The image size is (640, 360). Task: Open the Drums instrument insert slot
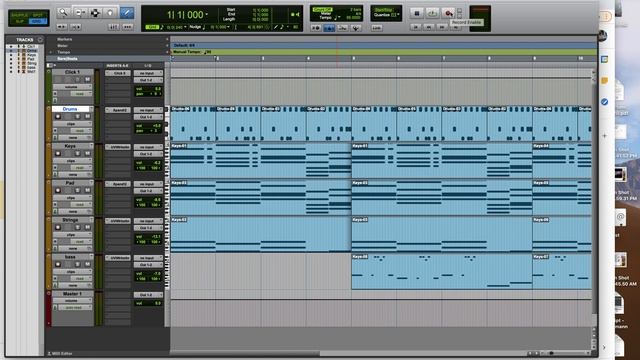118,110
